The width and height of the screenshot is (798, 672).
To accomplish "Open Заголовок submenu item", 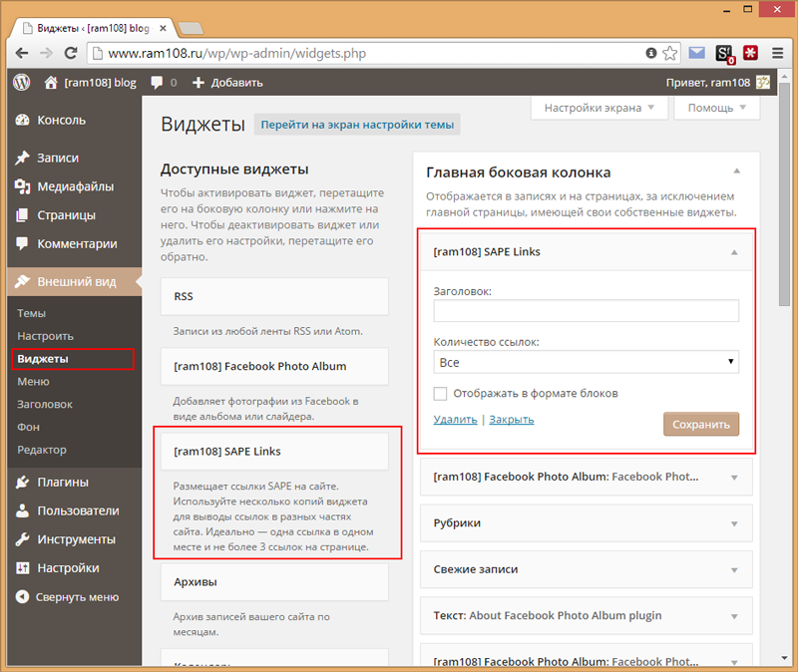I will pyautogui.click(x=45, y=405).
